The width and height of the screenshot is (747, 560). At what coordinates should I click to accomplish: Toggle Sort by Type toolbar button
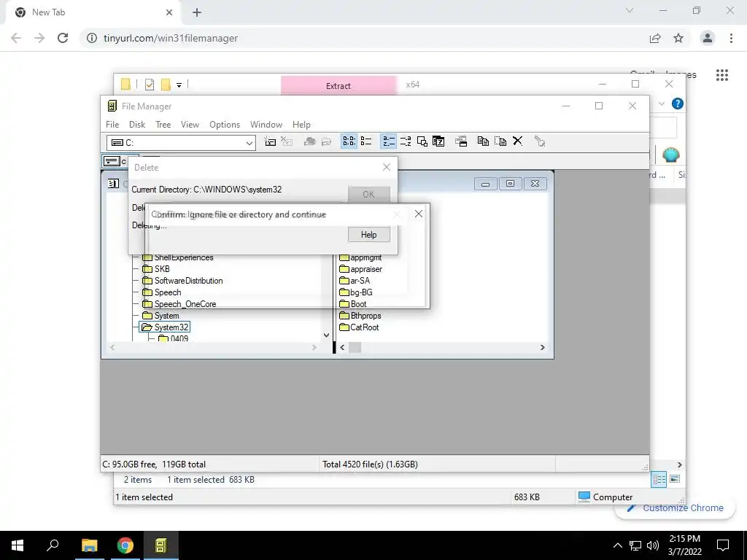click(406, 141)
